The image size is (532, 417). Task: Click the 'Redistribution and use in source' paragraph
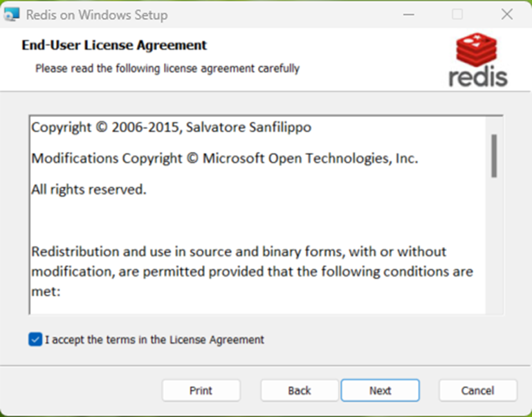(252, 272)
